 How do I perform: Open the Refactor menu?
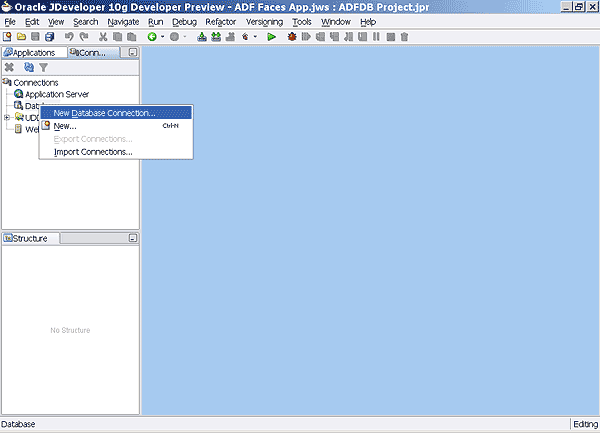click(221, 22)
